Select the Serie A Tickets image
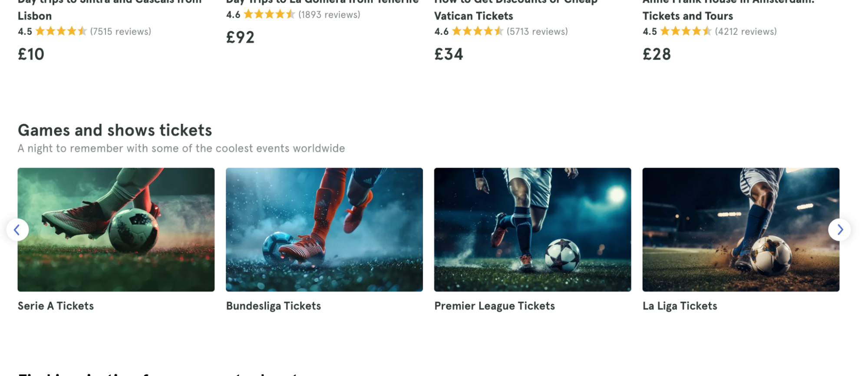868x376 pixels. (x=116, y=229)
